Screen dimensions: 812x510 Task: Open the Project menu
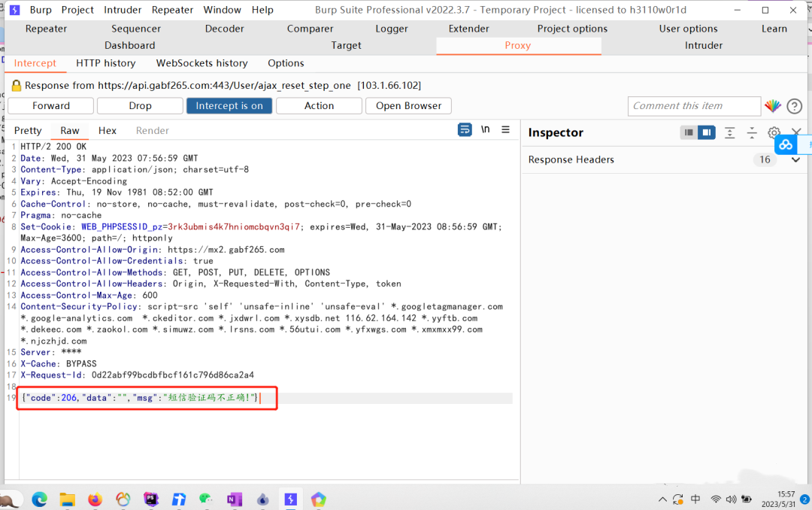(x=77, y=10)
